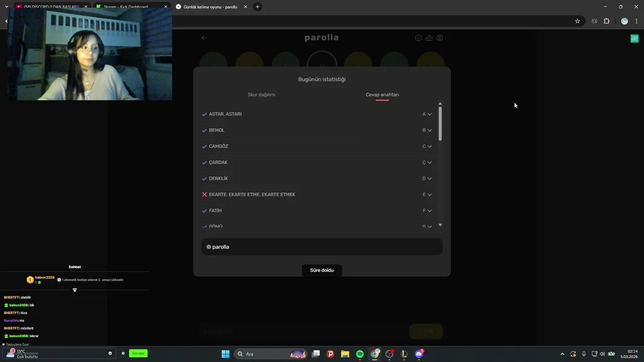Click the EKARTE, EKARTE ETME answer text
This screenshot has width=644, height=362.
coord(252,195)
